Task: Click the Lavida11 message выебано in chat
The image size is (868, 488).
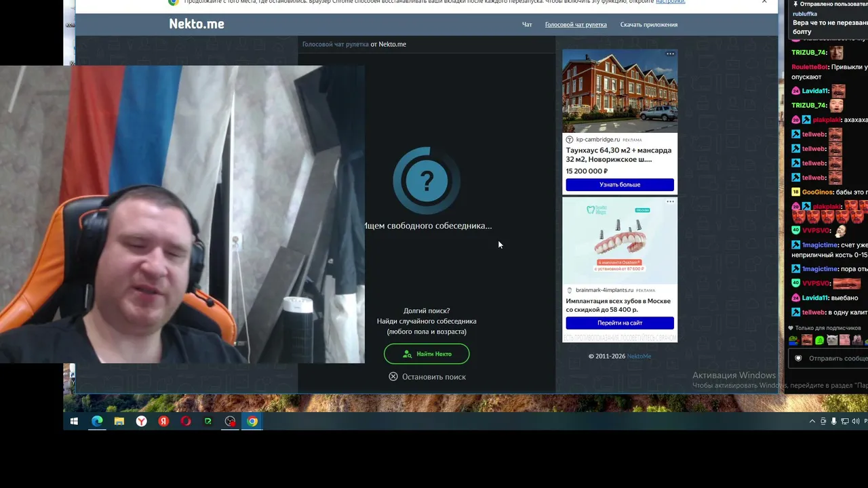Action: click(846, 298)
